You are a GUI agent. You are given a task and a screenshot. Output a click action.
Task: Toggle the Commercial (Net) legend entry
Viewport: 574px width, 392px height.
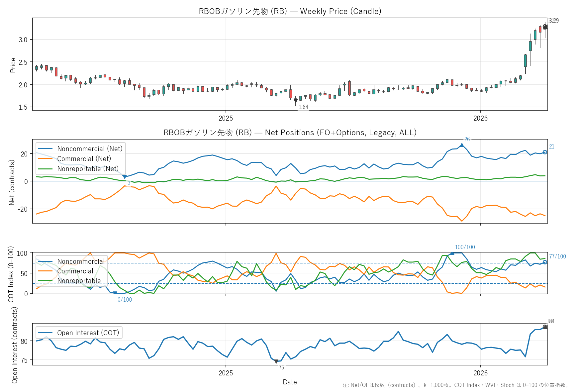point(84,159)
